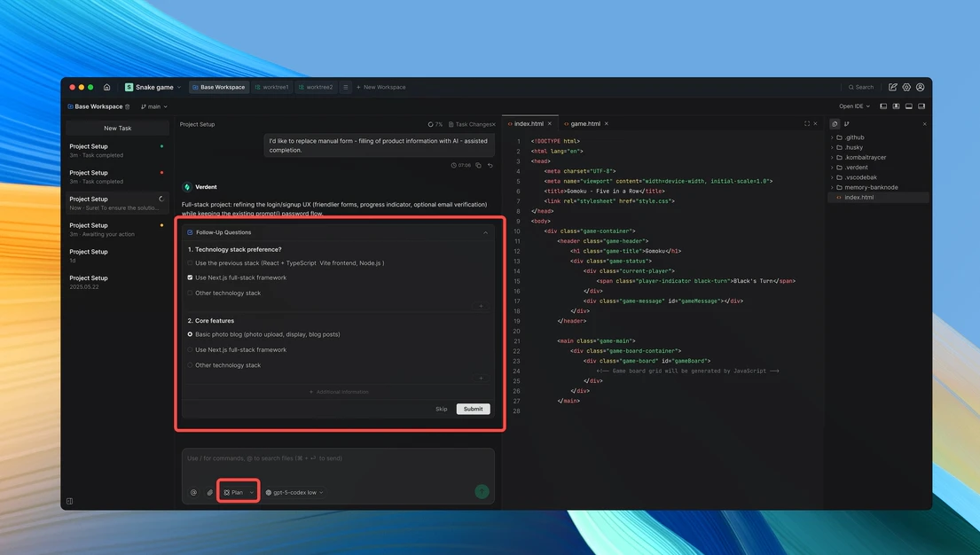Focus the chat command input field

coord(338,458)
